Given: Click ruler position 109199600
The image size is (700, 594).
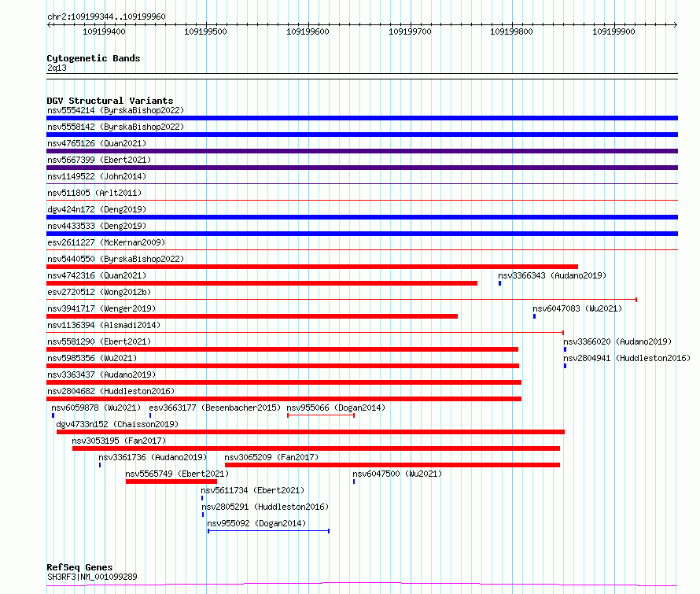Looking at the screenshot, I should (x=308, y=31).
